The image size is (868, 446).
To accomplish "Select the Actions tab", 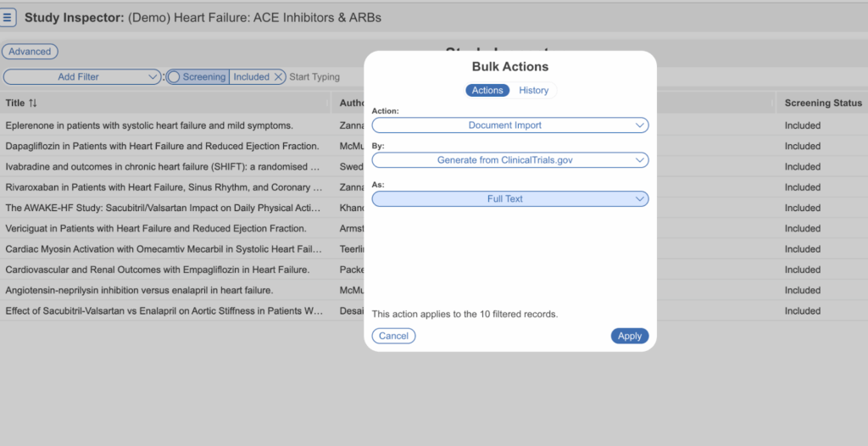I will click(x=487, y=91).
